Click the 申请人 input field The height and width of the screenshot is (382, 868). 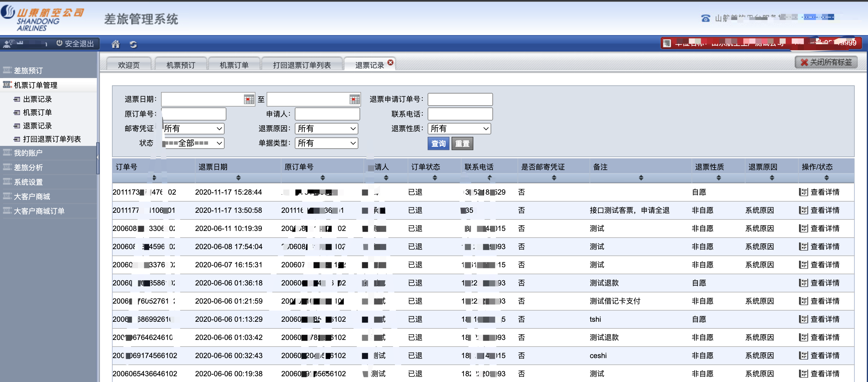click(x=327, y=114)
